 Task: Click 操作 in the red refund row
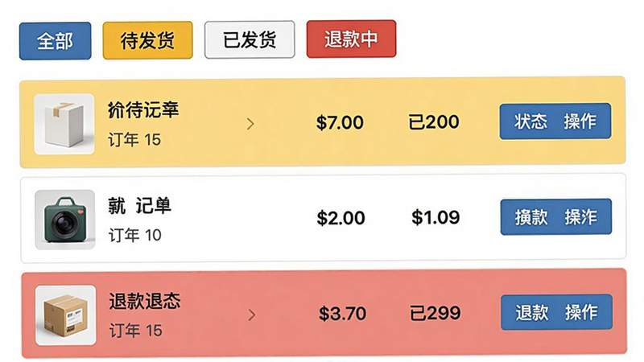point(581,312)
